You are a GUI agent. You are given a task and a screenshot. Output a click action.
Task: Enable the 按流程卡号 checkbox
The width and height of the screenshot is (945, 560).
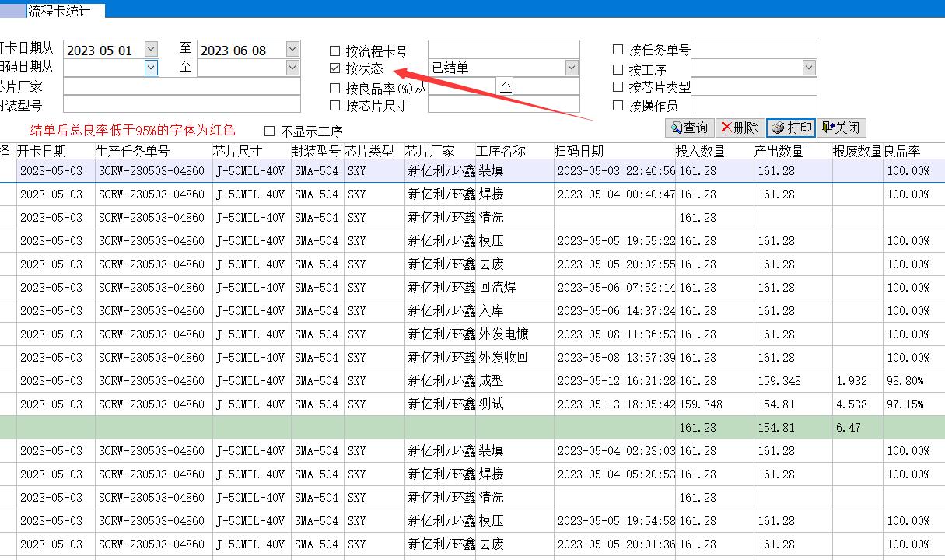(334, 51)
